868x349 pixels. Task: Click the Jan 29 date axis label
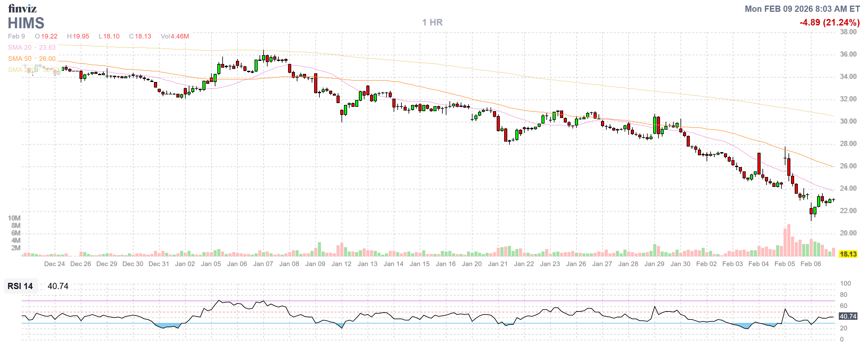pyautogui.click(x=654, y=264)
